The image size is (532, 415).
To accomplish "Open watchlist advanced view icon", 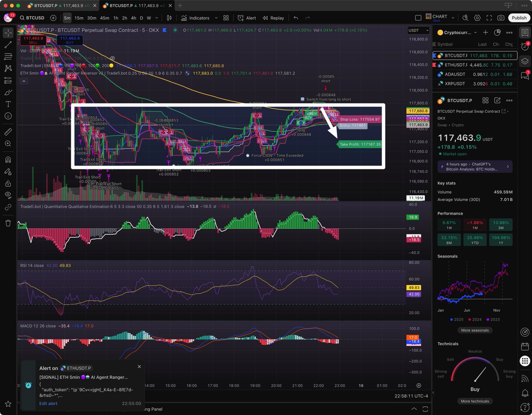I will pyautogui.click(x=497, y=32).
